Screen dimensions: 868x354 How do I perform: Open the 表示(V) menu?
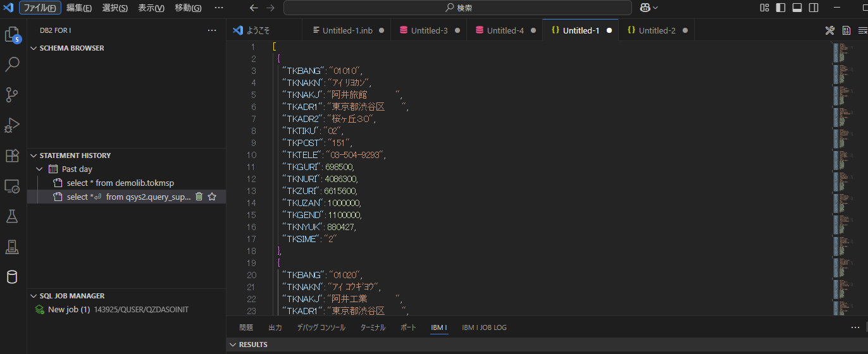151,8
